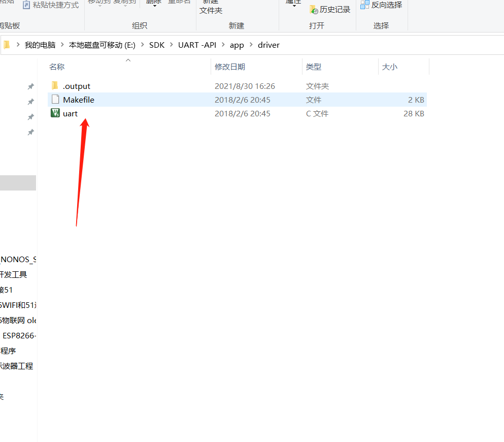The height and width of the screenshot is (442, 504).
Task: Go to UART -API breadcrumb
Action: [197, 45]
